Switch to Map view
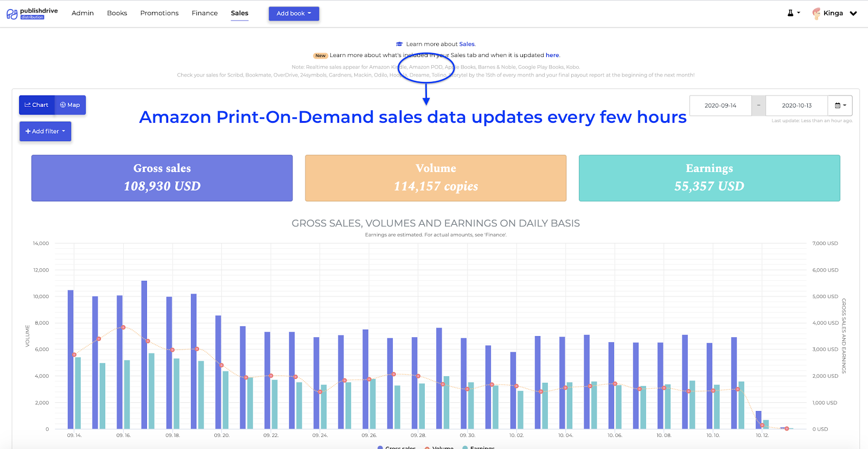Image resolution: width=868 pixels, height=449 pixels. coord(70,105)
